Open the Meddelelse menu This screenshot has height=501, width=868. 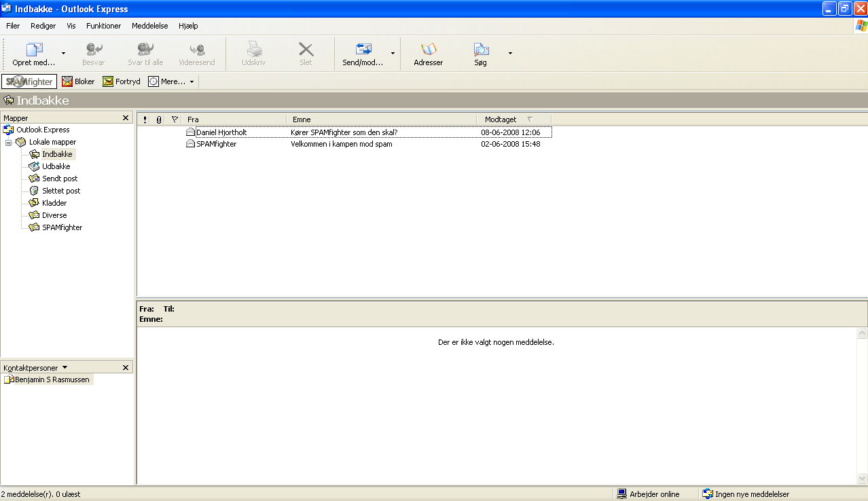(x=149, y=26)
